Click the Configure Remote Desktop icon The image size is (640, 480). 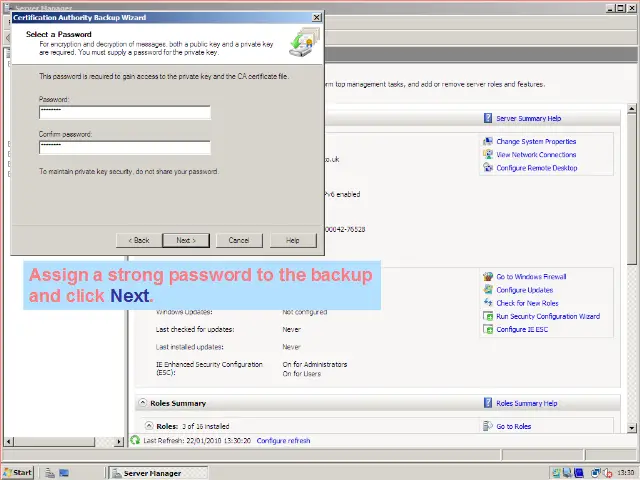(488, 168)
